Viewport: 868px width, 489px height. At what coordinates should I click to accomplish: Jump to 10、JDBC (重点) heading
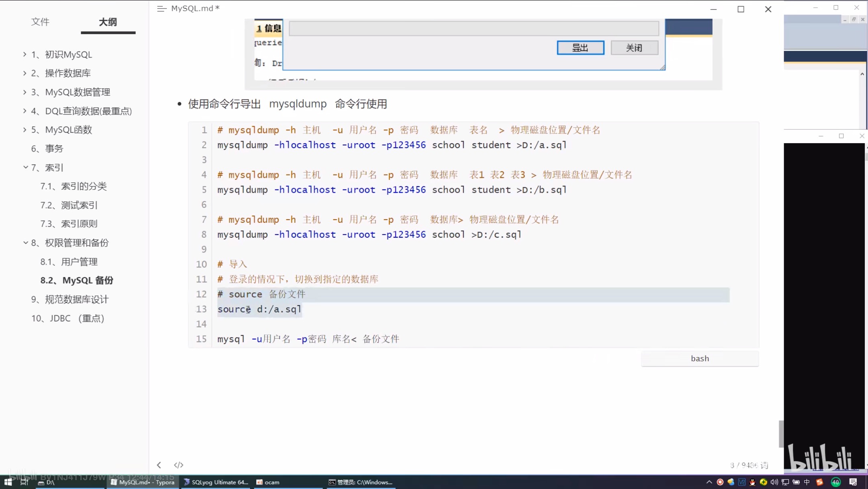(68, 318)
